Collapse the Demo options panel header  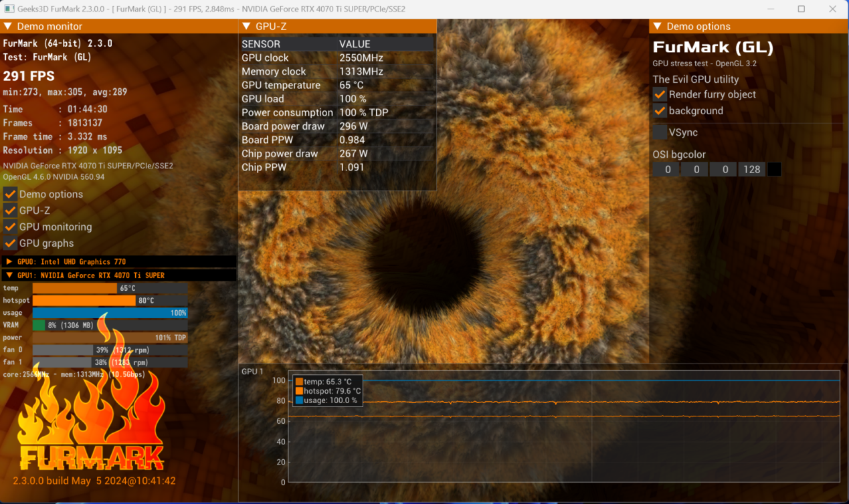pyautogui.click(x=658, y=27)
